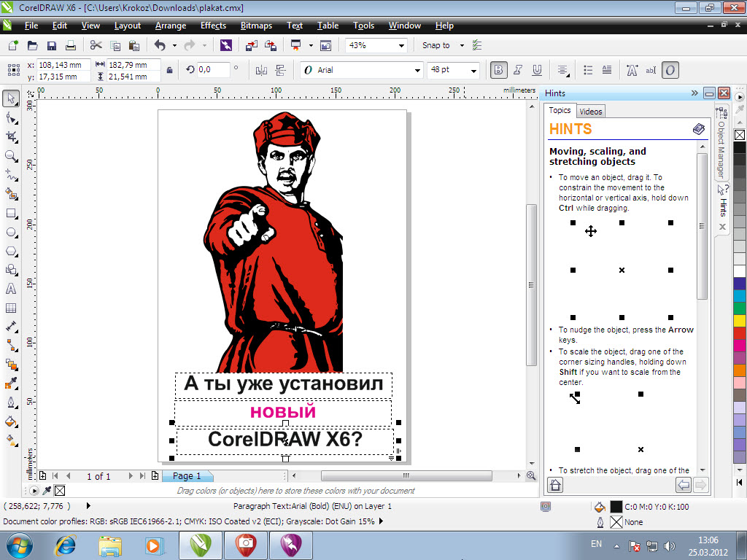Viewport: 747px width, 560px height.
Task: Pick the Ellipse tool
Action: pyautogui.click(x=11, y=233)
